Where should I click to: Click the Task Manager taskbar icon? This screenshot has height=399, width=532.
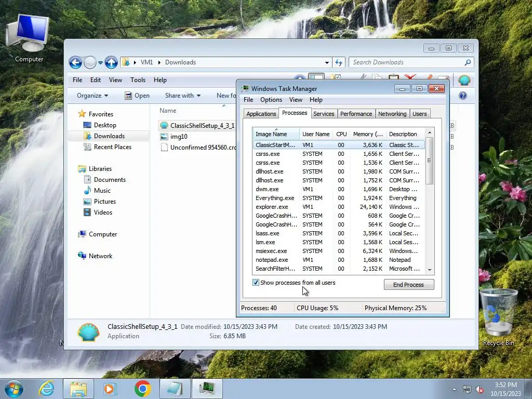click(x=207, y=389)
